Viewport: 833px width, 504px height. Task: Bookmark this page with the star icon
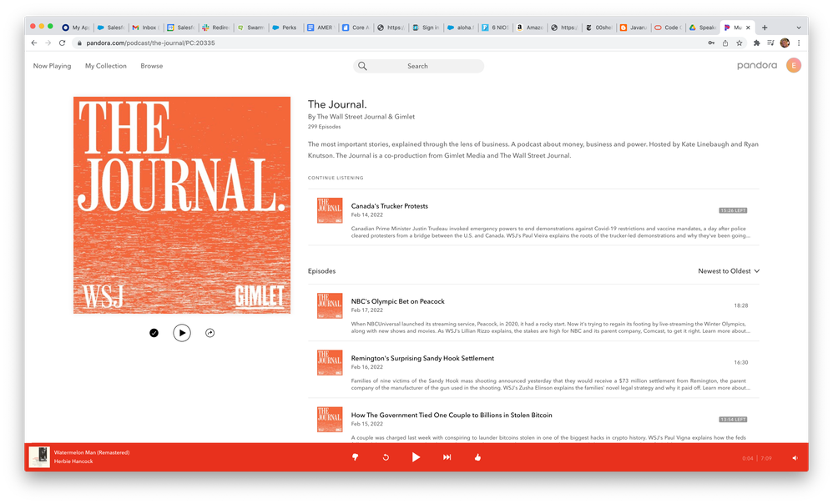(740, 43)
